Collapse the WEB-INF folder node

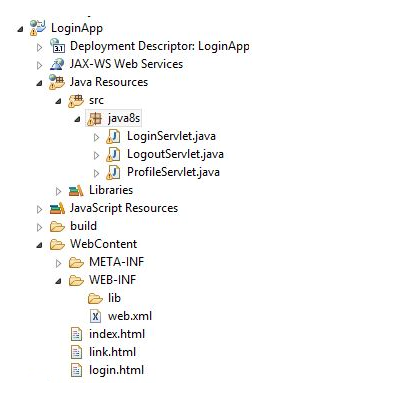58,282
